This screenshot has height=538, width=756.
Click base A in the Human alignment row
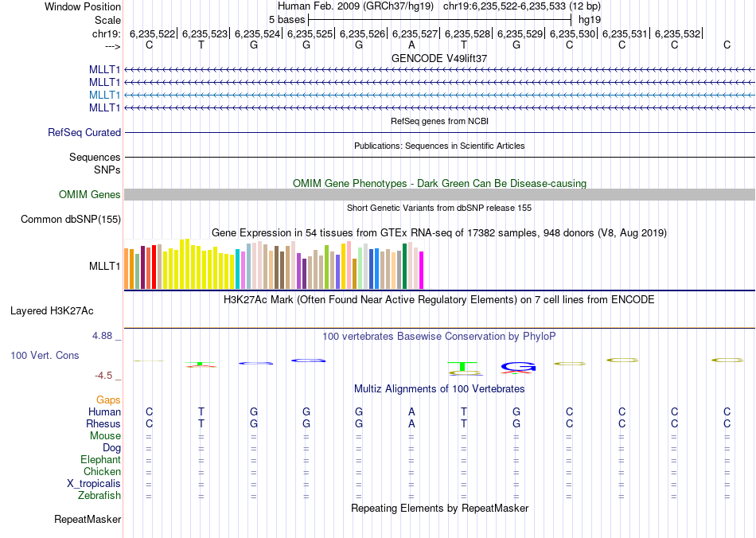tap(411, 411)
